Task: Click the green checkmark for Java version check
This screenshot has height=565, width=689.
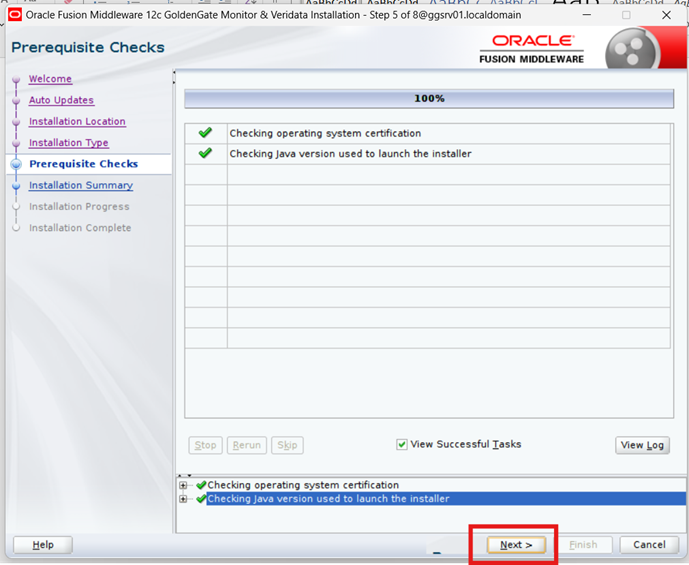Action: point(206,154)
